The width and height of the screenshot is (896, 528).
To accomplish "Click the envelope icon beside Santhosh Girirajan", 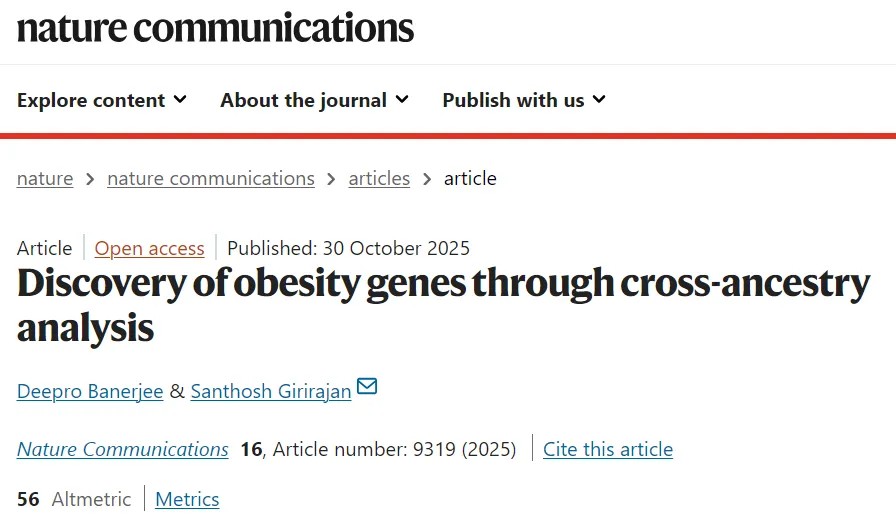I will point(367,387).
